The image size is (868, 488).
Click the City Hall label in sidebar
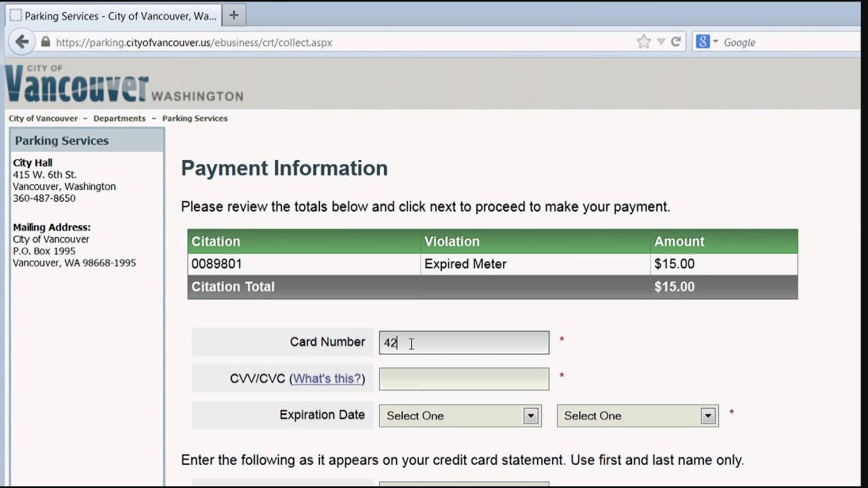click(33, 163)
